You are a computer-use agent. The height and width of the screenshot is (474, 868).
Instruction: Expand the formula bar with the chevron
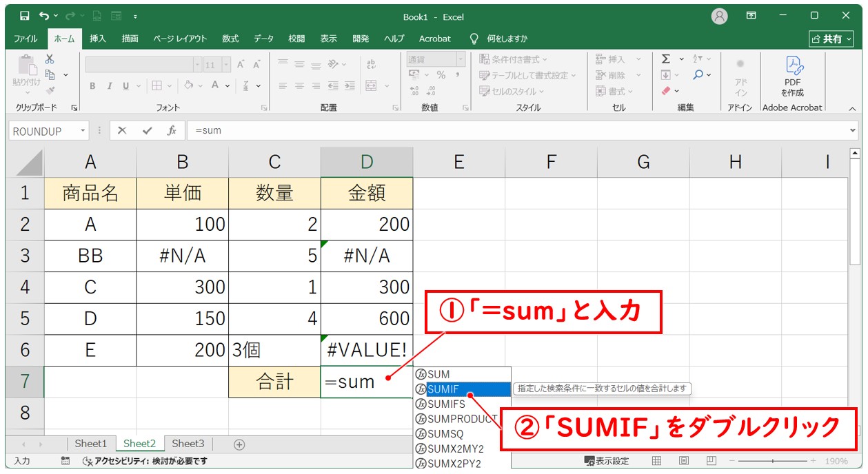(853, 130)
